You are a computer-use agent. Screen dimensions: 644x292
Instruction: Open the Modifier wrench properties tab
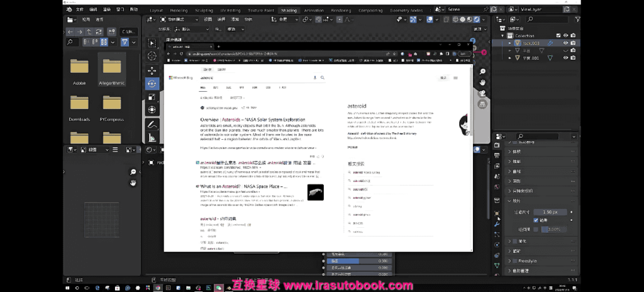[497, 224]
